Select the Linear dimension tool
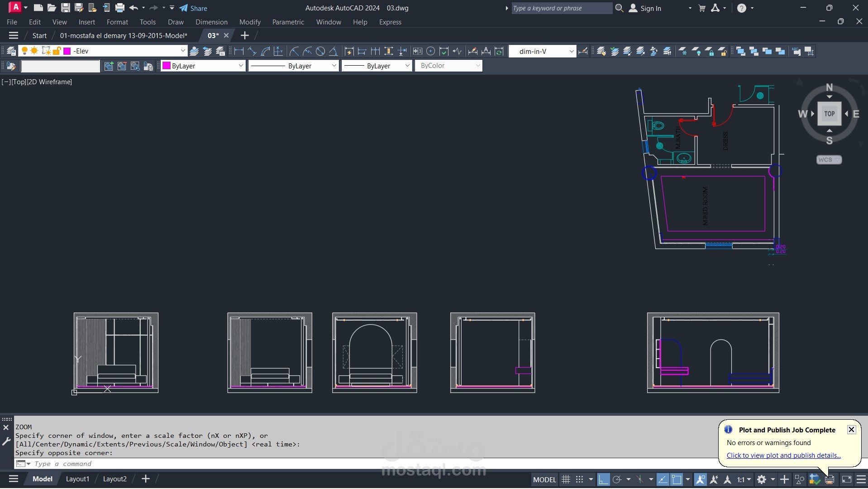The image size is (868, 489). pyautogui.click(x=238, y=51)
